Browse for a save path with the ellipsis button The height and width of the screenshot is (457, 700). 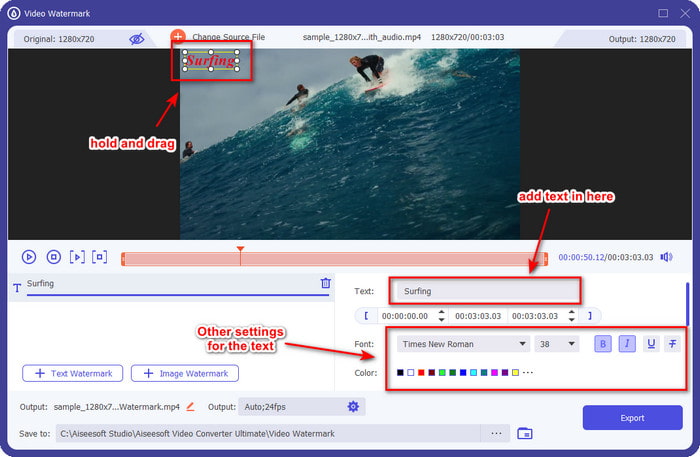click(496, 433)
